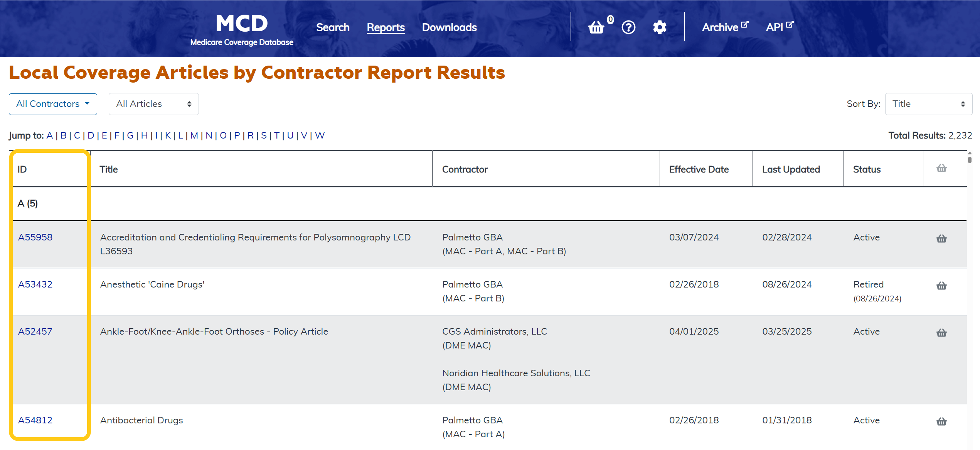Click the help question mark icon

click(x=628, y=27)
